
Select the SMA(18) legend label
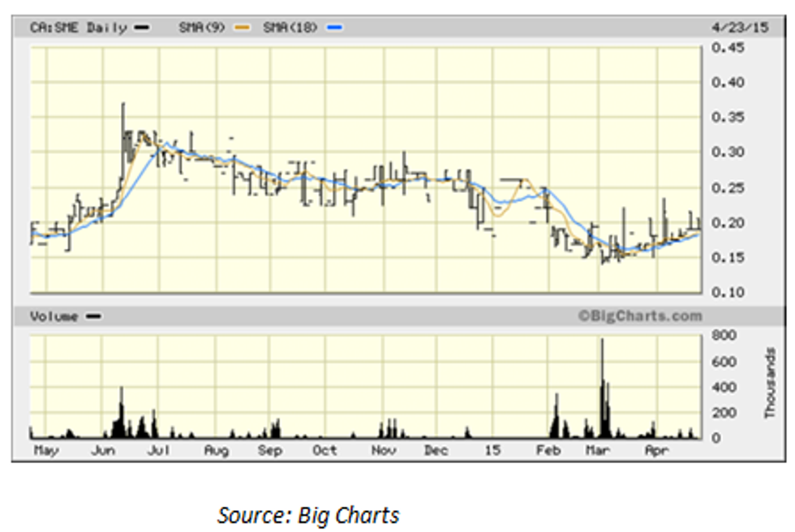291,28
